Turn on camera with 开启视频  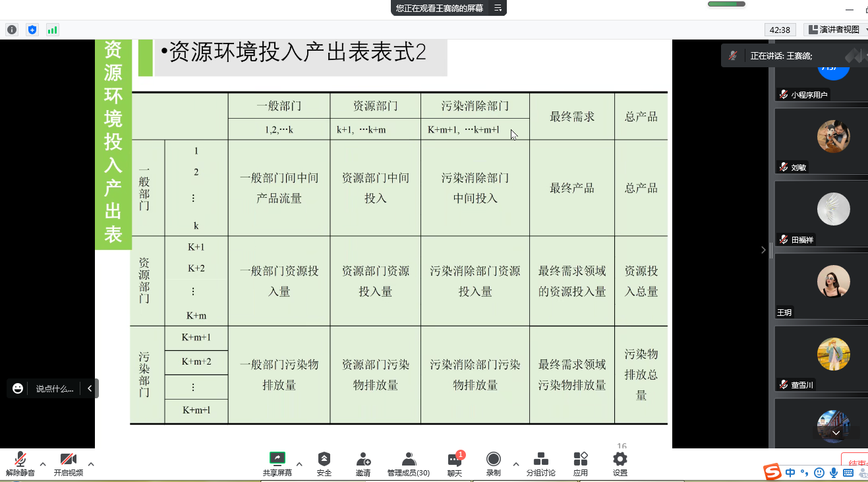69,464
